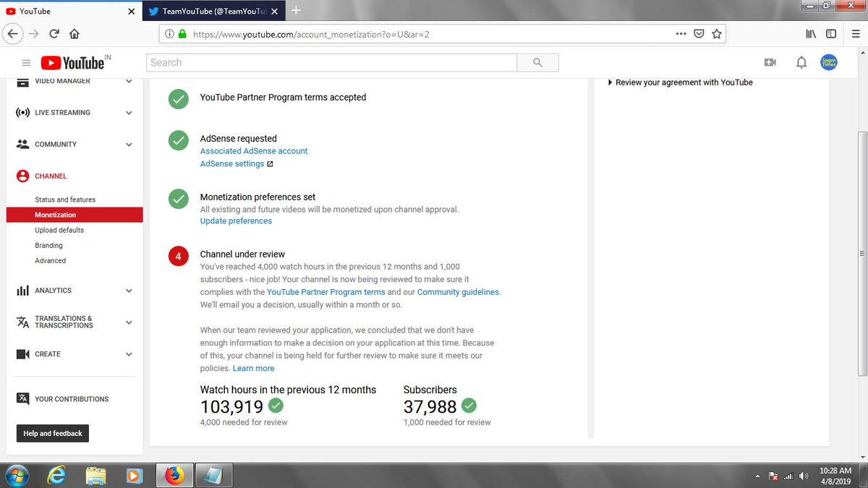
Task: Open Your Contributions
Action: tap(72, 399)
